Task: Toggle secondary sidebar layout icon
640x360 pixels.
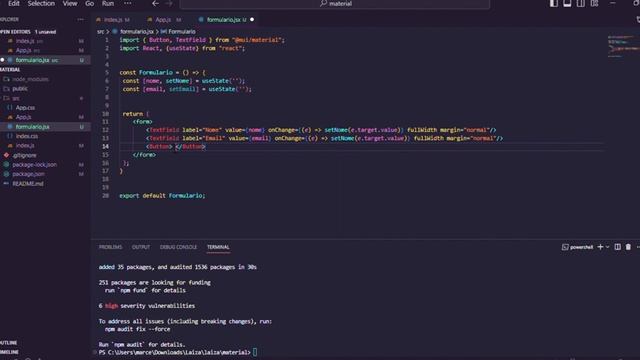Action: point(580,4)
